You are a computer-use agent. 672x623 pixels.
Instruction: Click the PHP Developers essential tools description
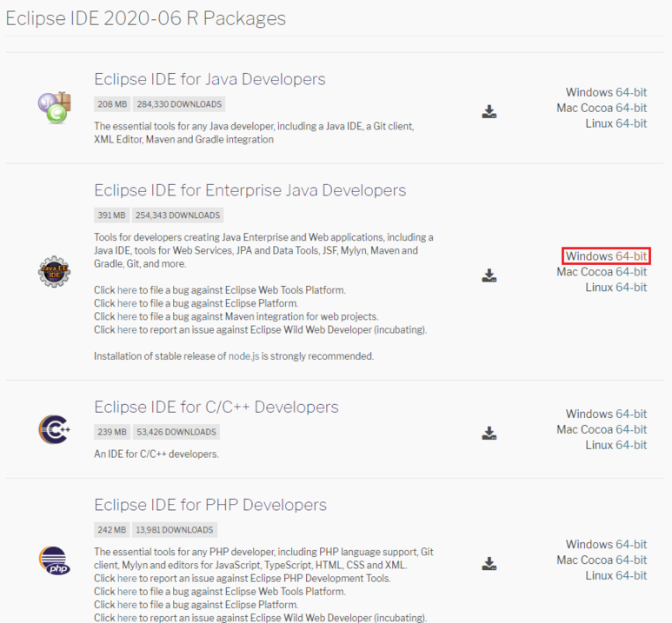point(263,559)
